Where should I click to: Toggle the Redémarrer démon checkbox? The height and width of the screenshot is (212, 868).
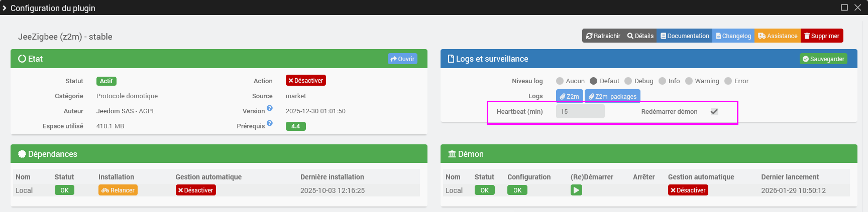coord(714,112)
